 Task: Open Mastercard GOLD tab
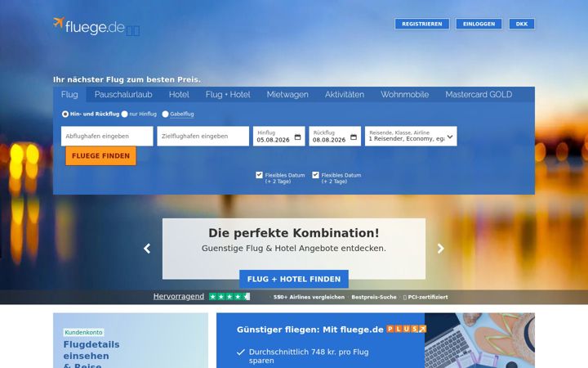click(479, 95)
